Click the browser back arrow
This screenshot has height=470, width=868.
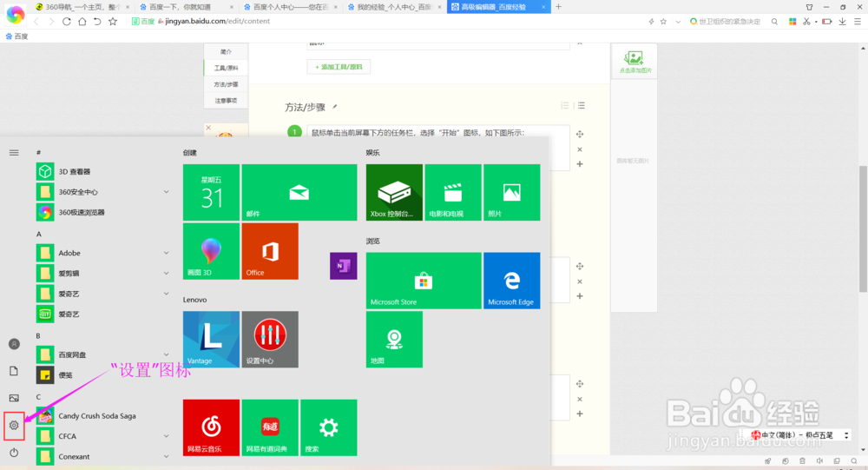(36, 22)
